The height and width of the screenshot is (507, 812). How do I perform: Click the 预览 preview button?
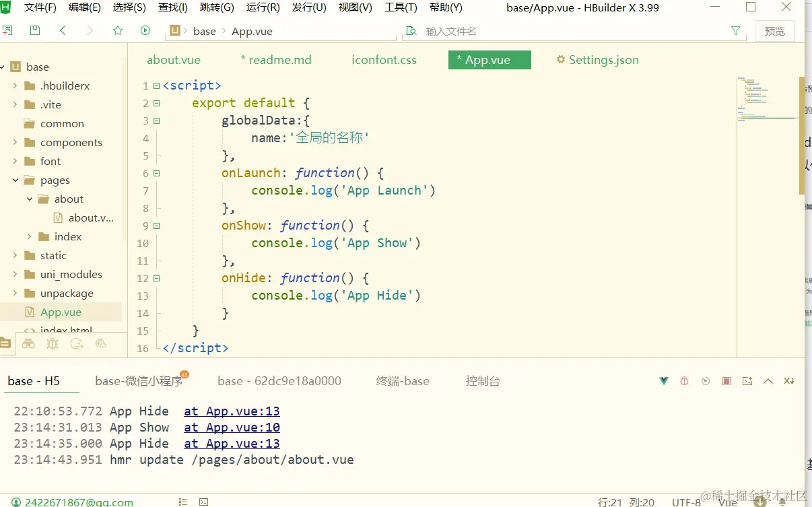(775, 31)
